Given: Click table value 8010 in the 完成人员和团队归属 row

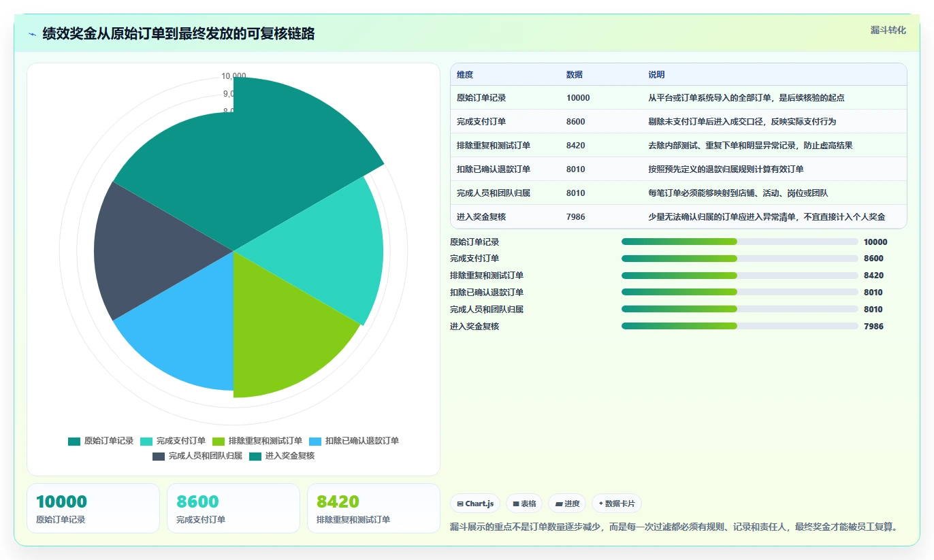Looking at the screenshot, I should (x=576, y=193).
